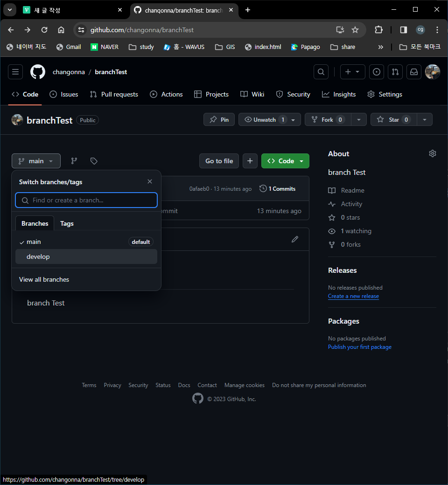
Task: Click the edit pencil icon on the README
Action: pos(295,239)
